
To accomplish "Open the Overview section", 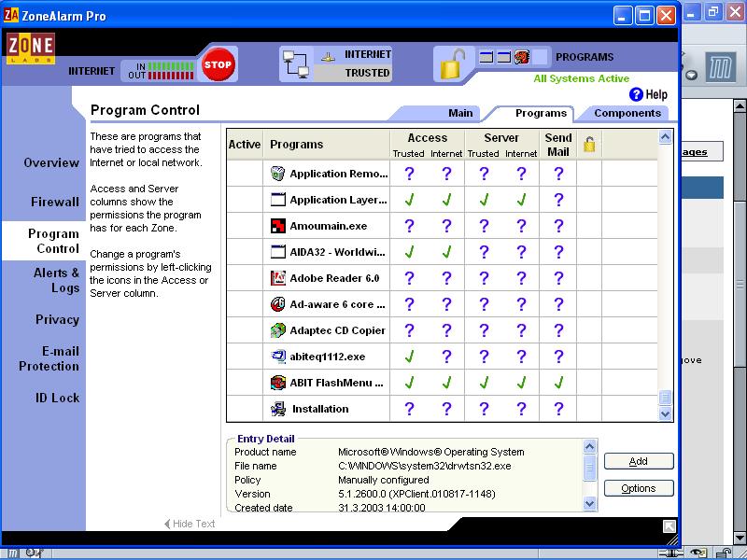I will (x=51, y=162).
